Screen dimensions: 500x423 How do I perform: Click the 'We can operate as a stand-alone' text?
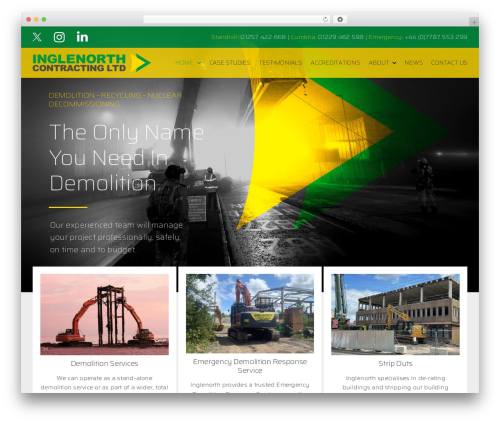coord(104,378)
